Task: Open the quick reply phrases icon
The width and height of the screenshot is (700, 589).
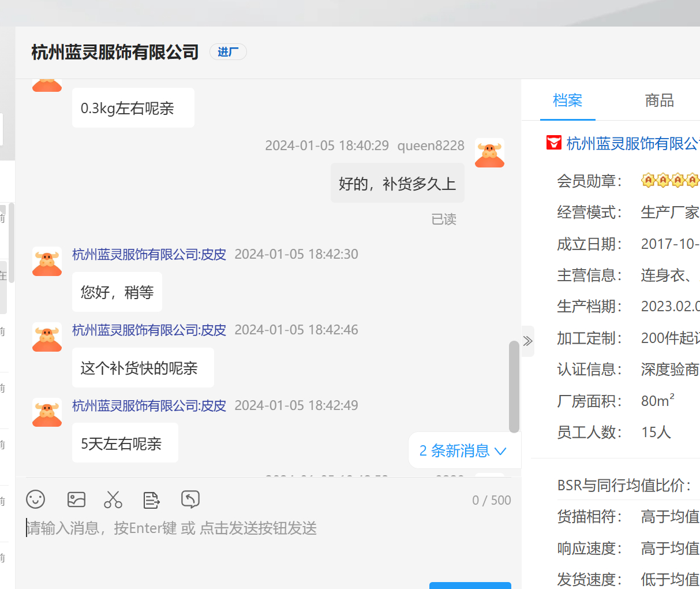Action: coord(151,499)
